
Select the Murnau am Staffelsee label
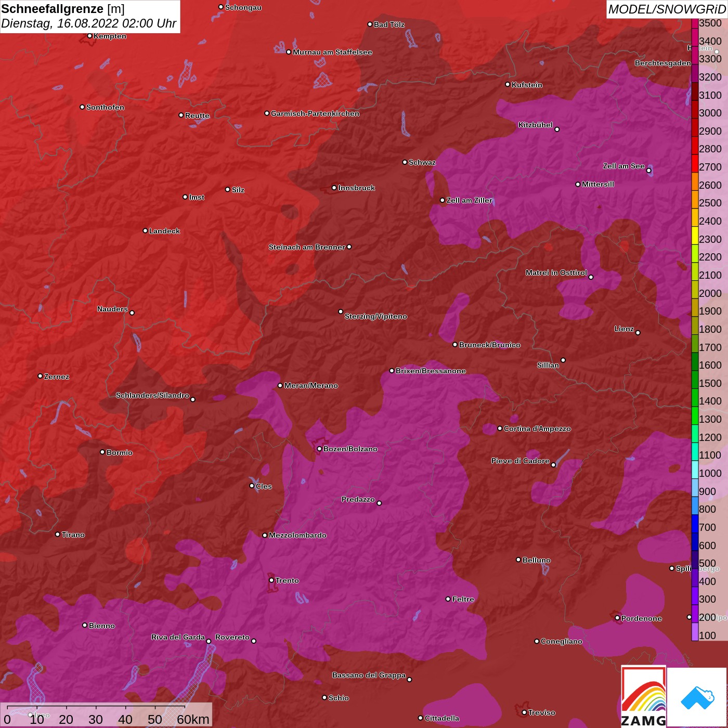click(x=332, y=52)
